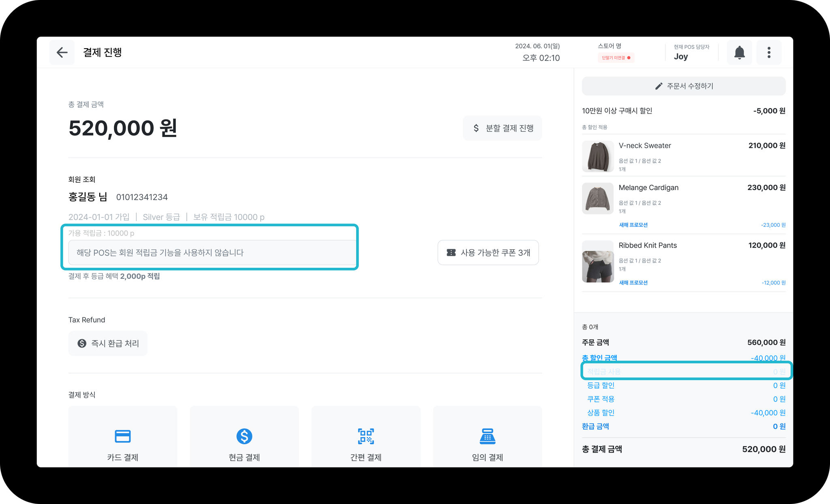Open the notification bell

click(x=739, y=52)
